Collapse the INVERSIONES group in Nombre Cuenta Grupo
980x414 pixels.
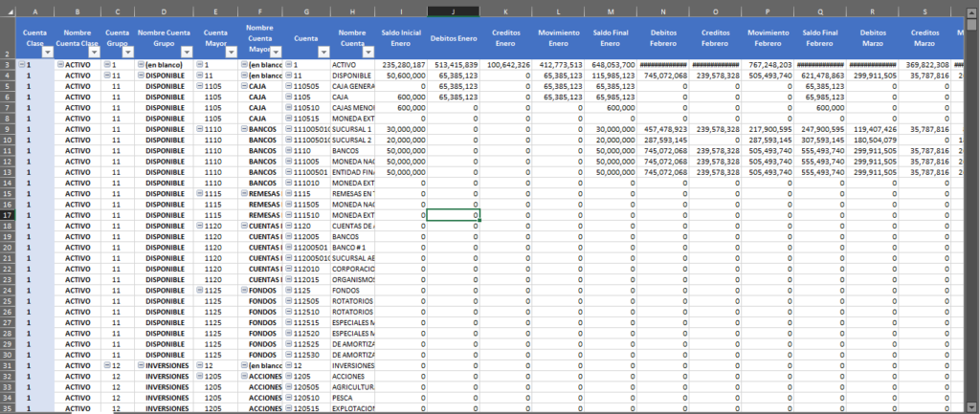point(141,365)
